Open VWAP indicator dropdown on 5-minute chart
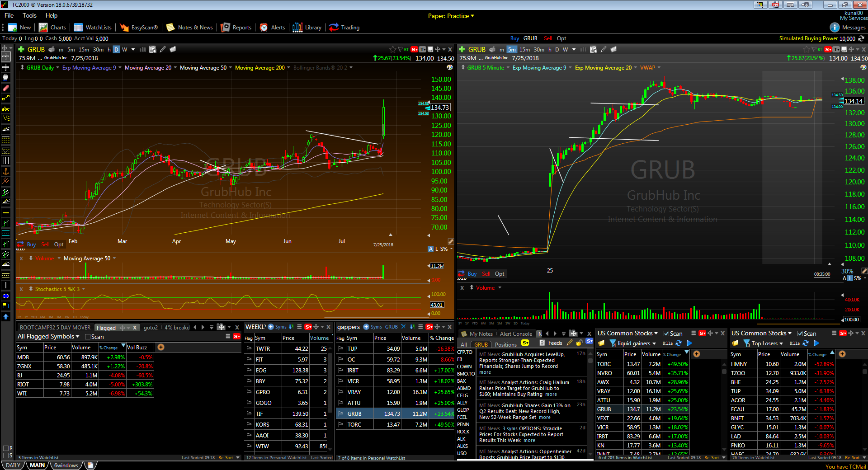This screenshot has height=470, width=868. click(659, 68)
